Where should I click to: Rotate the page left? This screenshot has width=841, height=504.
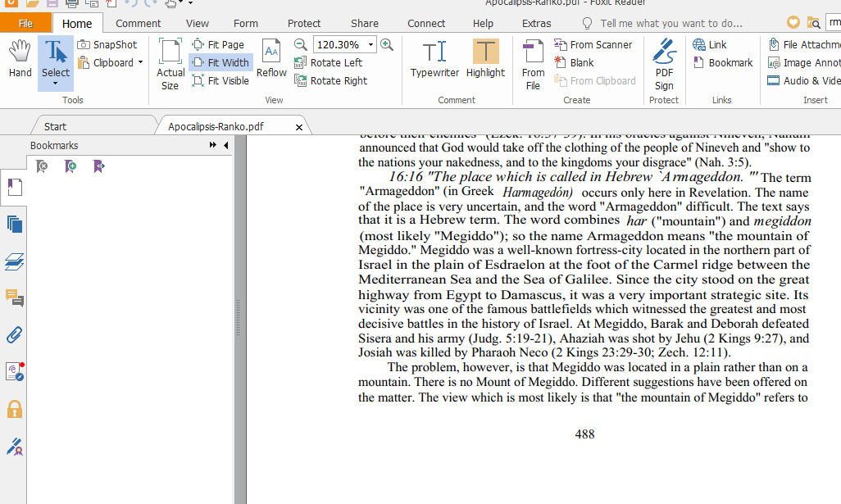331,62
